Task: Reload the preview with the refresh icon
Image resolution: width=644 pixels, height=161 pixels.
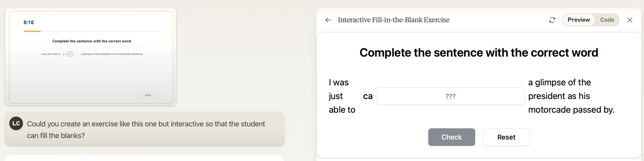Action: (552, 20)
